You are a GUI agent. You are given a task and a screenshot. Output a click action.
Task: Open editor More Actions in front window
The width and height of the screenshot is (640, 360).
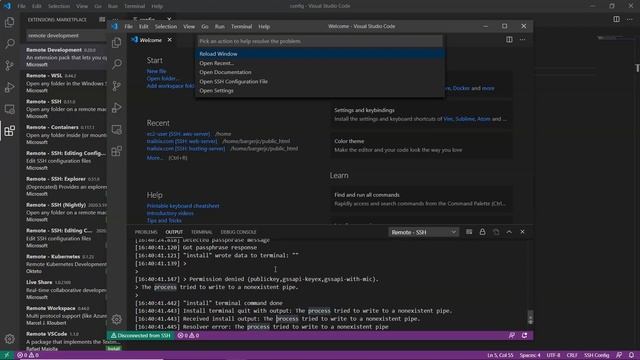pos(522,40)
